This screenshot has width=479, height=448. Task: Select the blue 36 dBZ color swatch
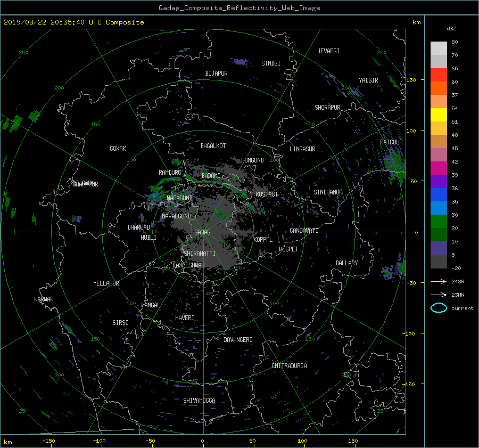point(439,195)
